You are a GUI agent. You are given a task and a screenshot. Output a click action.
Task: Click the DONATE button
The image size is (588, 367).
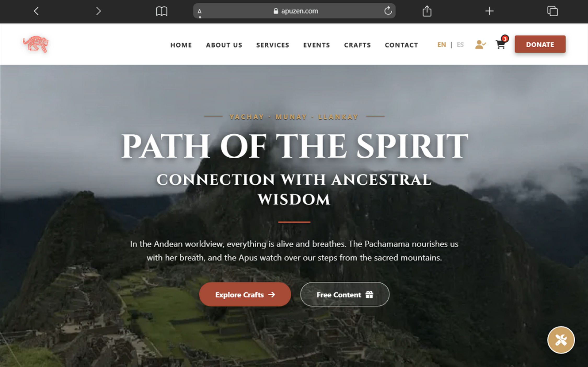540,44
